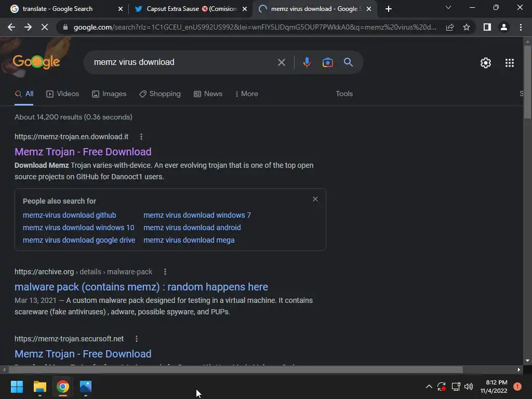Image resolution: width=532 pixels, height=399 pixels.
Task: Share this page from address bar
Action: (450, 27)
